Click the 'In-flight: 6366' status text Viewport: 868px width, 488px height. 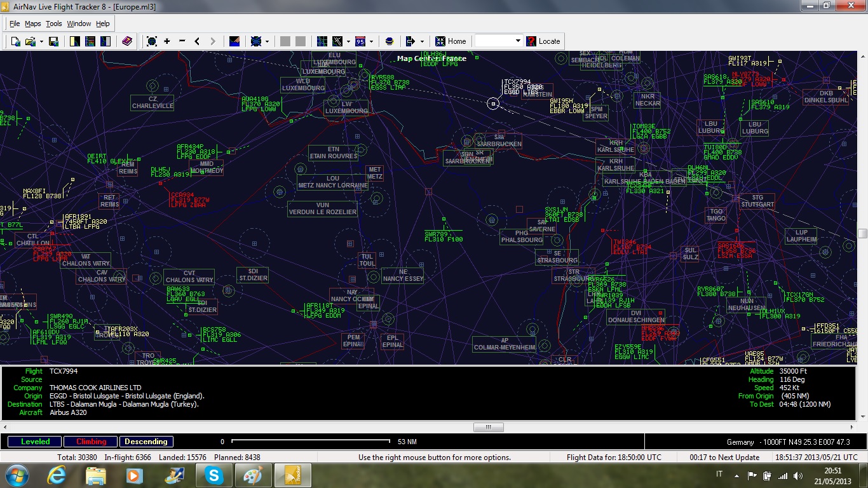tap(128, 457)
